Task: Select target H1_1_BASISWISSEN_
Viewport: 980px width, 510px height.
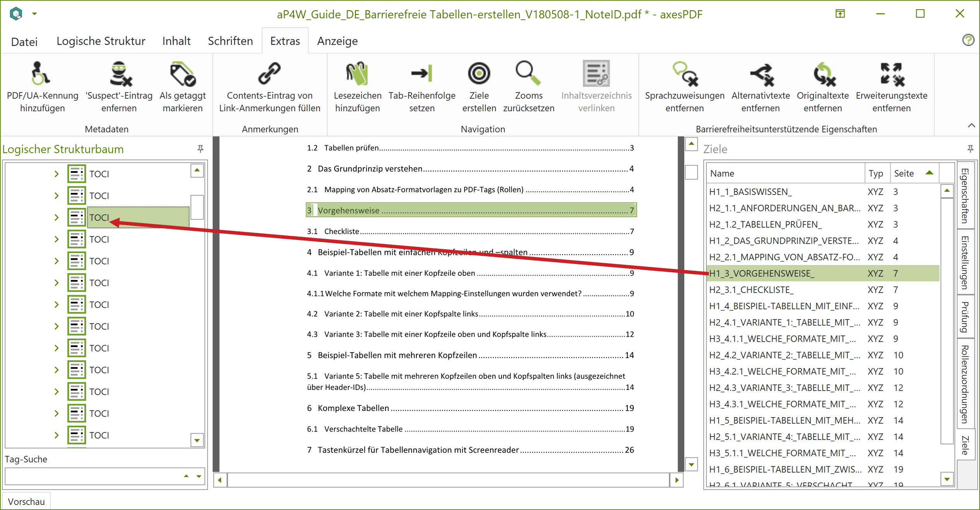Action: (823, 192)
